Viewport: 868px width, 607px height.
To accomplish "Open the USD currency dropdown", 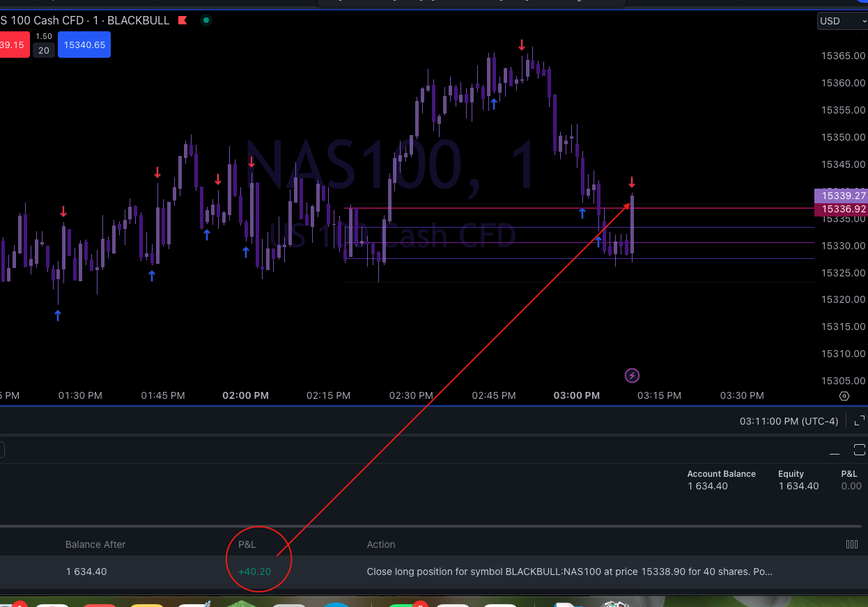I will (x=842, y=21).
